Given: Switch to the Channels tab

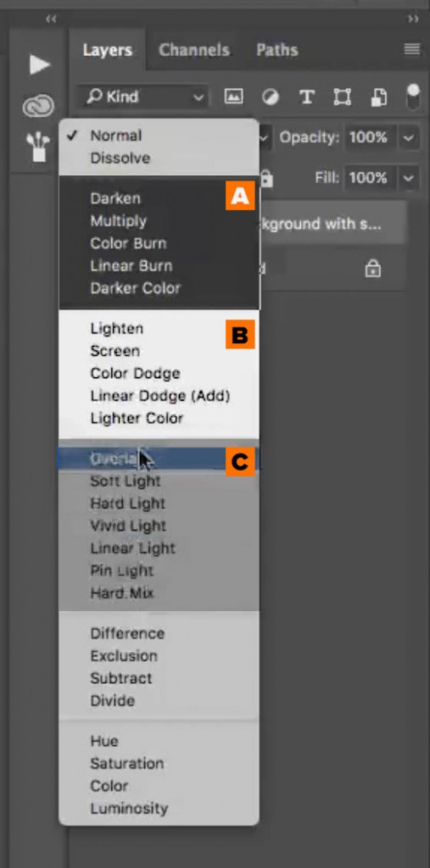Looking at the screenshot, I should click(194, 50).
